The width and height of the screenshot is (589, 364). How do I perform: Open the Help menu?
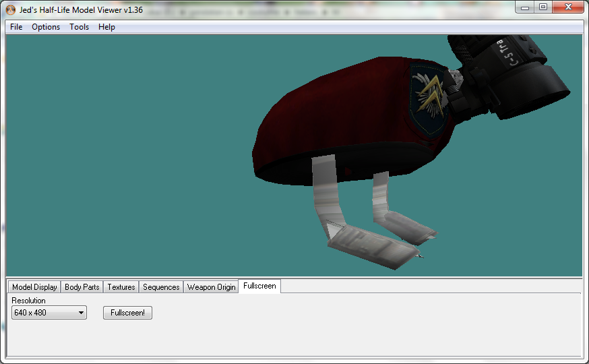106,27
